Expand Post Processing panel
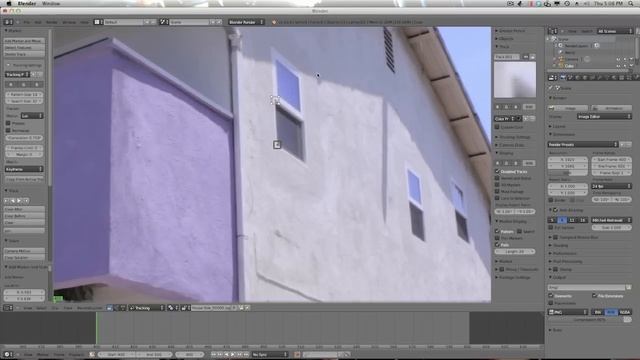The image size is (640, 360). pyautogui.click(x=567, y=261)
